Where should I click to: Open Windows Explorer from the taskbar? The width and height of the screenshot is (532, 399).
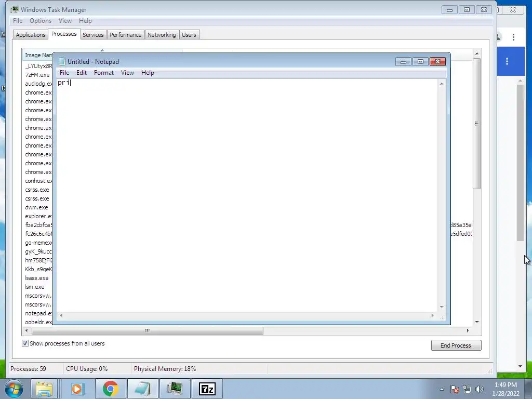point(44,389)
